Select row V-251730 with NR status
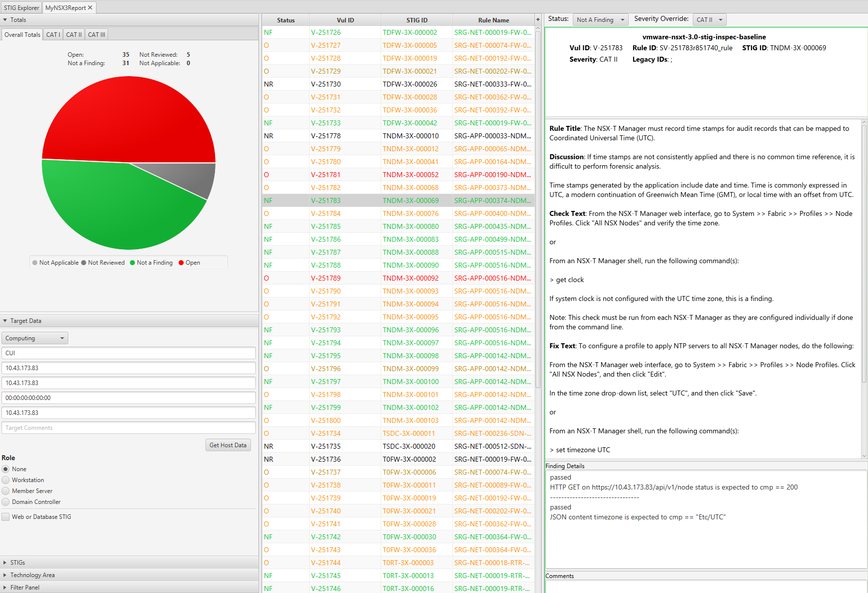 tap(398, 84)
